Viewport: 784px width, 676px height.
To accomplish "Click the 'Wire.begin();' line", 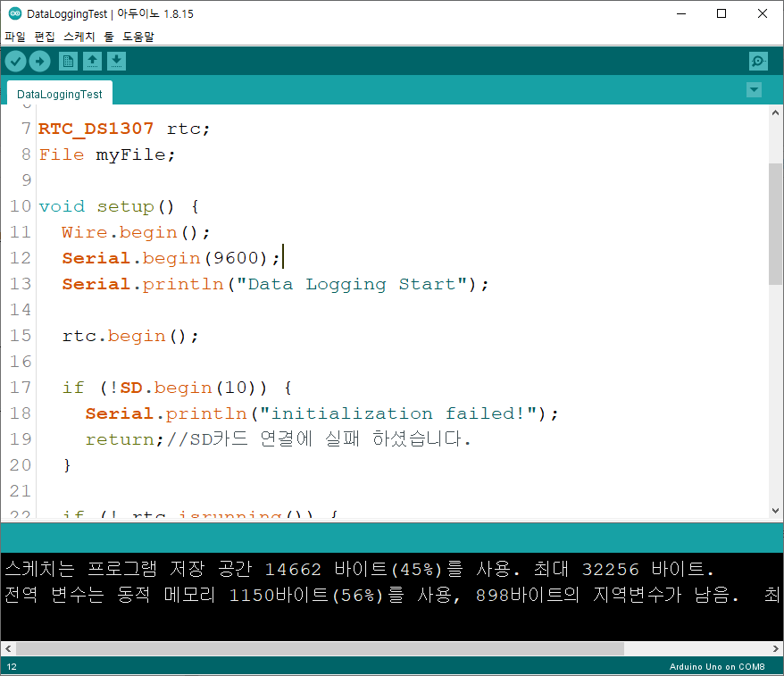I will pos(136,232).
